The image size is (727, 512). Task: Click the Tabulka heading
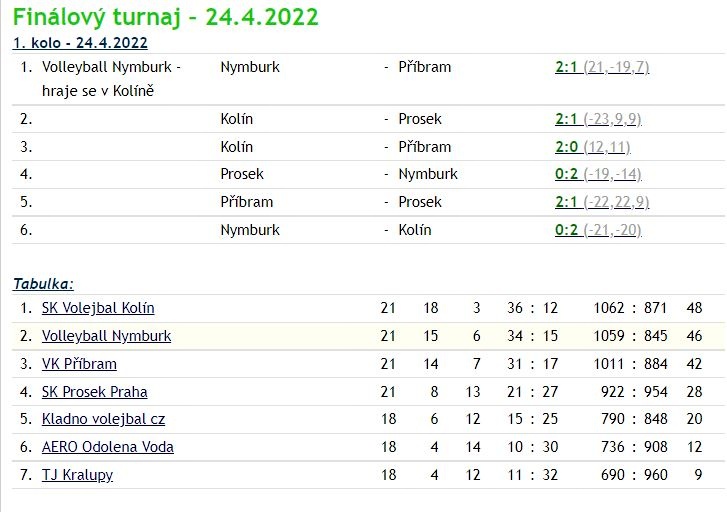43,284
